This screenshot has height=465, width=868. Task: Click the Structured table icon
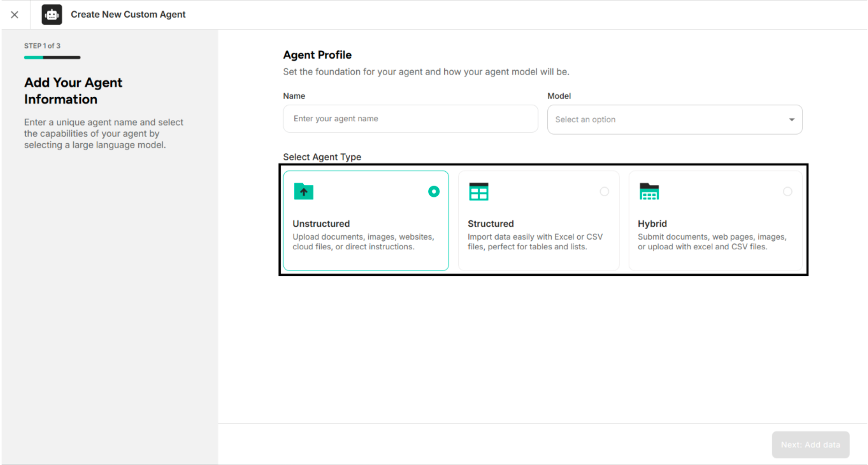click(x=479, y=191)
